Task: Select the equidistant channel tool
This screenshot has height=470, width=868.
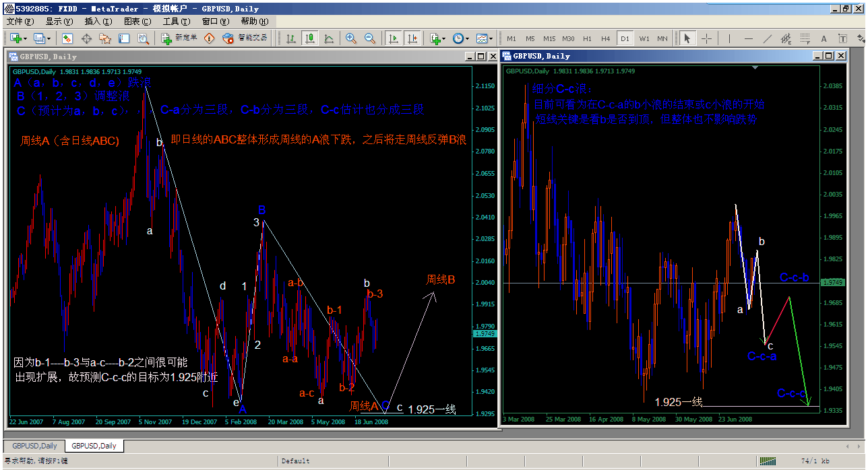Action: coord(786,38)
